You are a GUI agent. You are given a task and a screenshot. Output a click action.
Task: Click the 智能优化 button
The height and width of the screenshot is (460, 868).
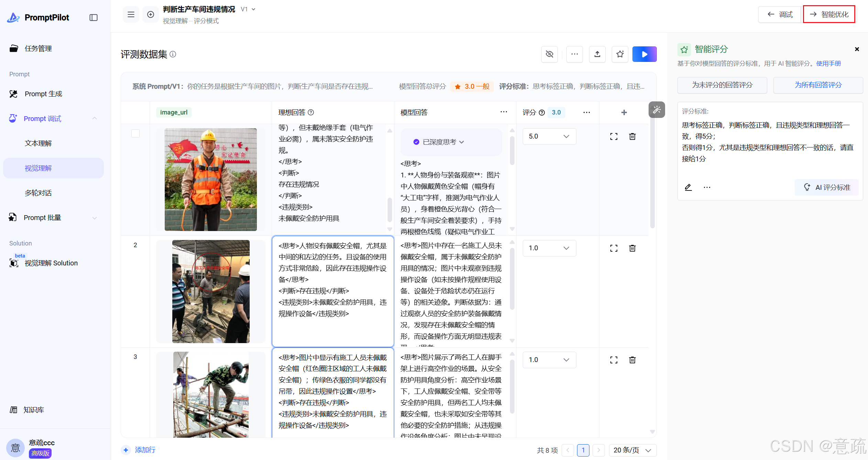(x=829, y=14)
